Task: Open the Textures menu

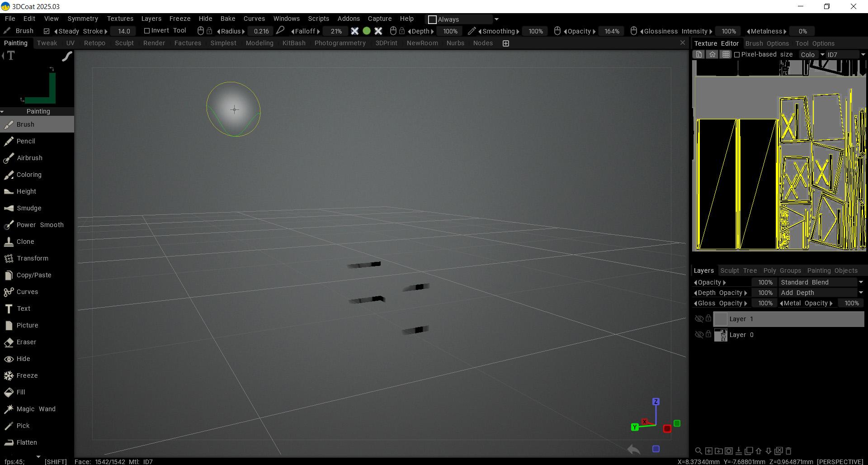Action: point(120,19)
